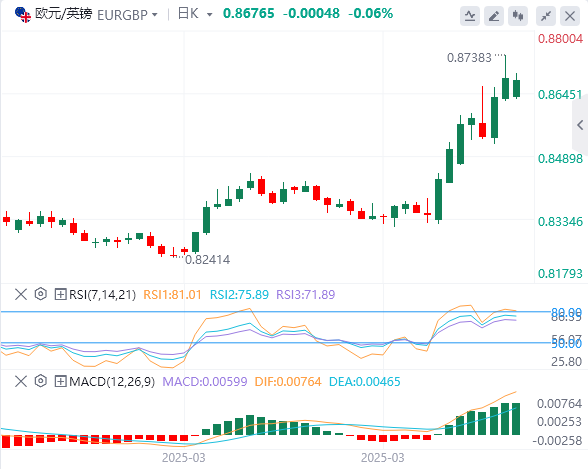Expand the EURGBP symbol dropdown
Image resolution: width=588 pixels, height=469 pixels.
[x=154, y=15]
